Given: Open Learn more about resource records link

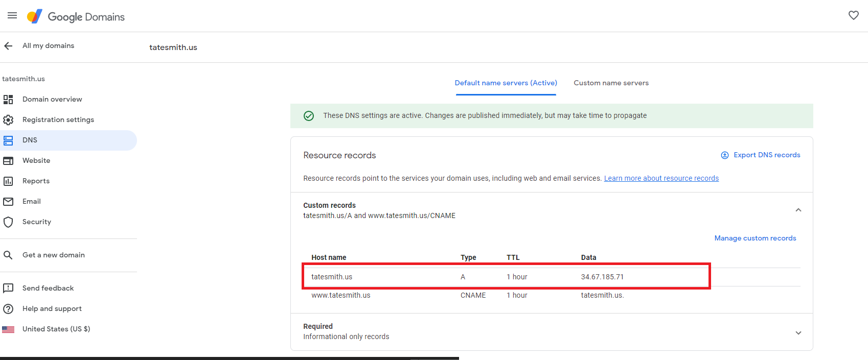Looking at the screenshot, I should [661, 178].
